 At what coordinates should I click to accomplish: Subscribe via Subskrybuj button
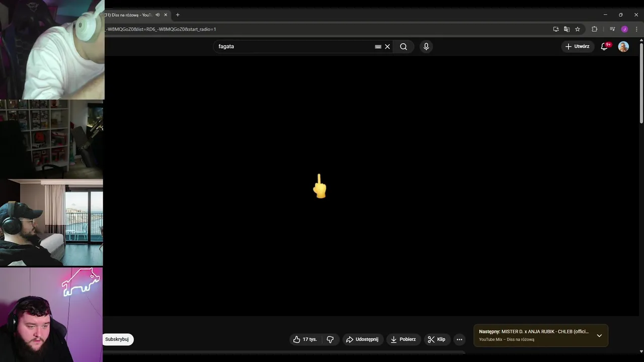pyautogui.click(x=117, y=339)
